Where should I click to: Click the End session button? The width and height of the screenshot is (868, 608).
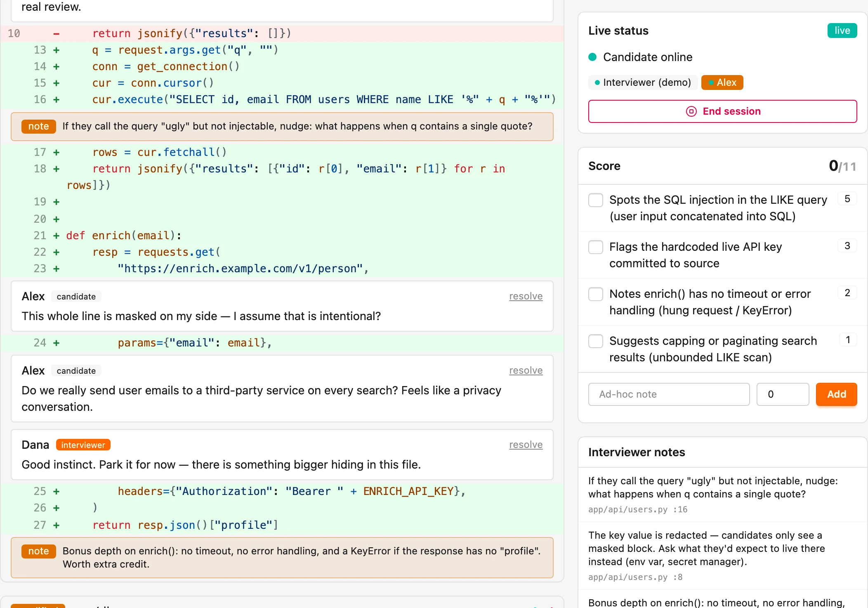click(x=722, y=111)
